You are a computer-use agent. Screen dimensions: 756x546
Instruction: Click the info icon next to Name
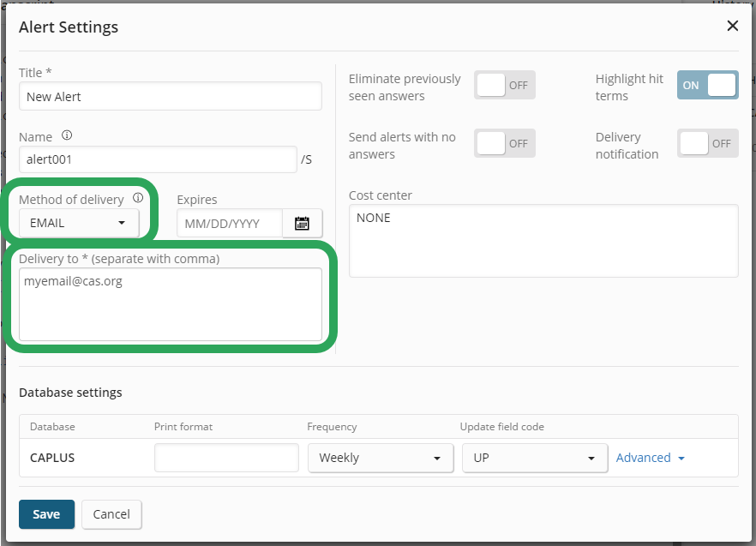(x=67, y=135)
